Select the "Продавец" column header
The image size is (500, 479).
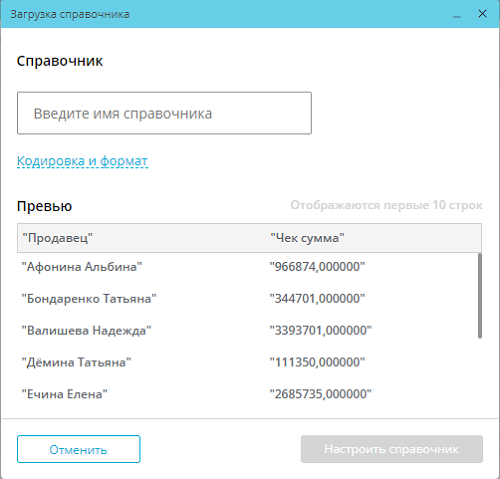point(57,238)
